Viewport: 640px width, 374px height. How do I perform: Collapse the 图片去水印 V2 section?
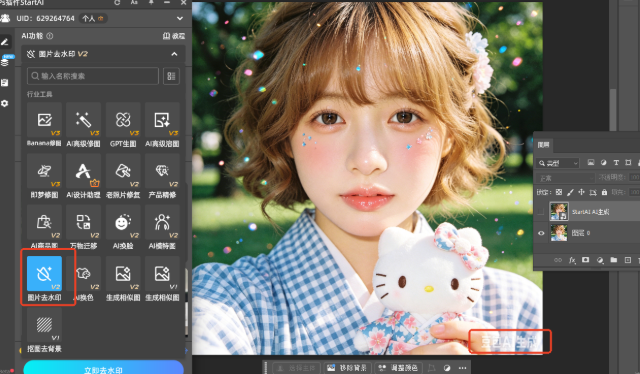click(x=174, y=54)
